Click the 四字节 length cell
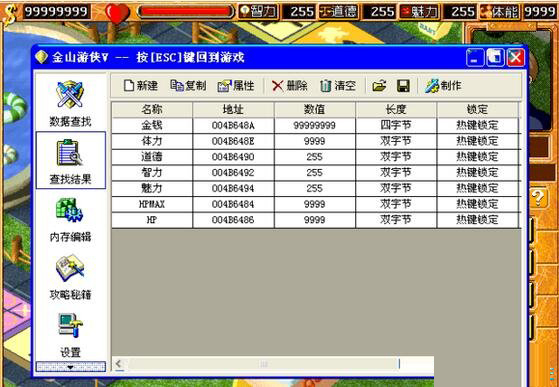The image size is (559, 387). 396,125
